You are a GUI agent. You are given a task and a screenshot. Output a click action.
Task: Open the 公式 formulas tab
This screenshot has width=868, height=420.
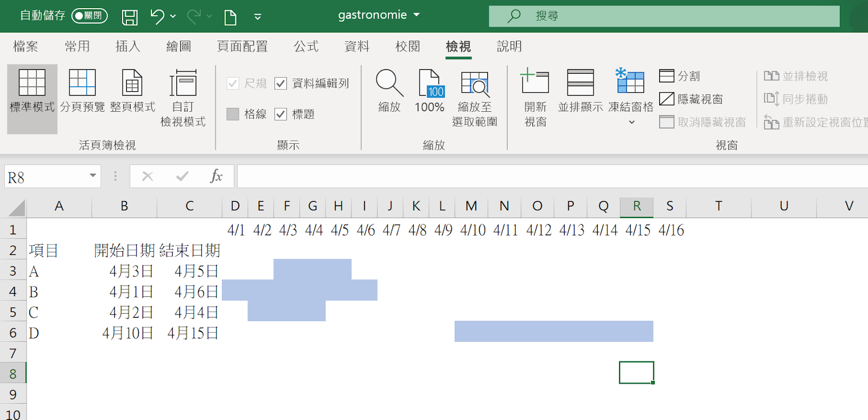pyautogui.click(x=306, y=47)
